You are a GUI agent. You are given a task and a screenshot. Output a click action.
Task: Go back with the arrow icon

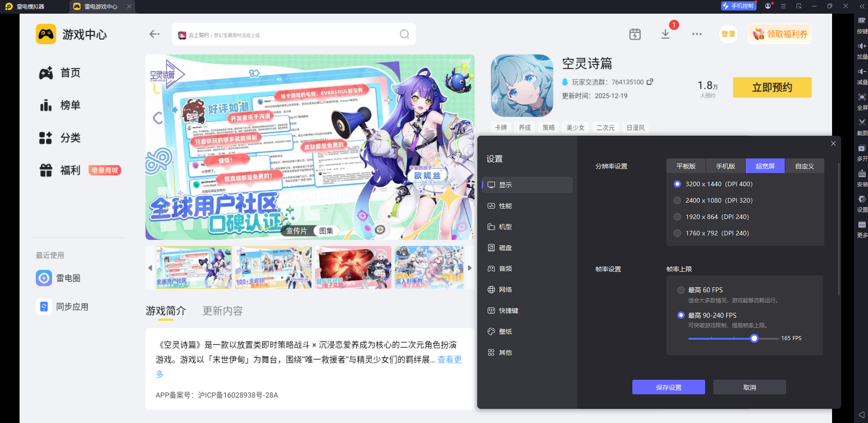[x=155, y=34]
